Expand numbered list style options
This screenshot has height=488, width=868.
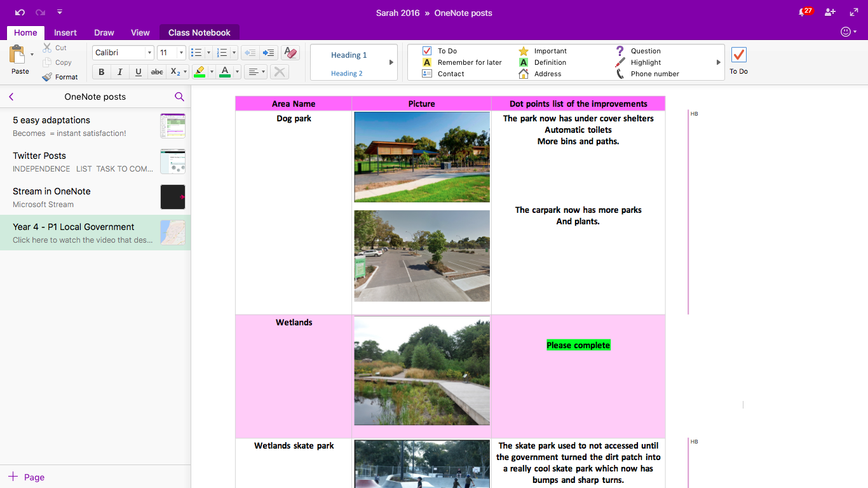coord(234,53)
